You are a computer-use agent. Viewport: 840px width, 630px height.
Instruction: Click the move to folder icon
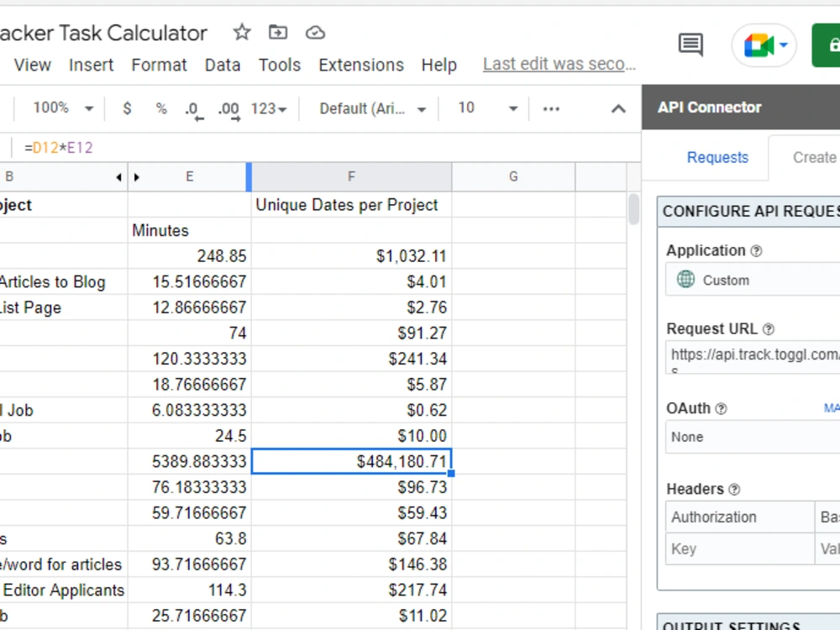click(277, 33)
